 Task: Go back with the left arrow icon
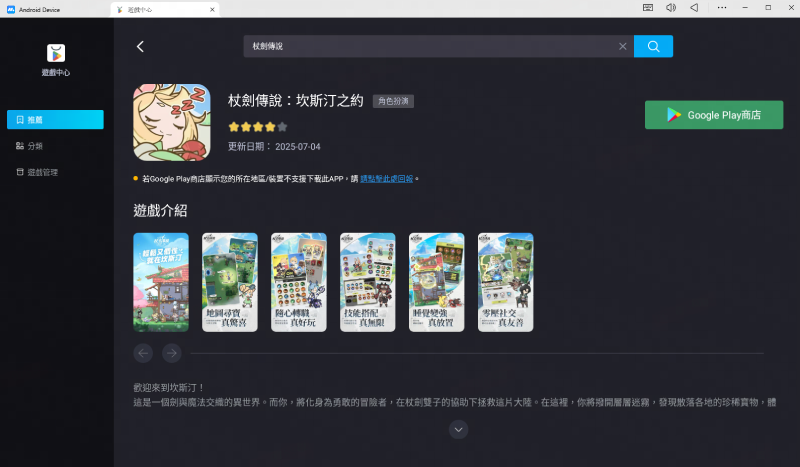tap(140, 46)
